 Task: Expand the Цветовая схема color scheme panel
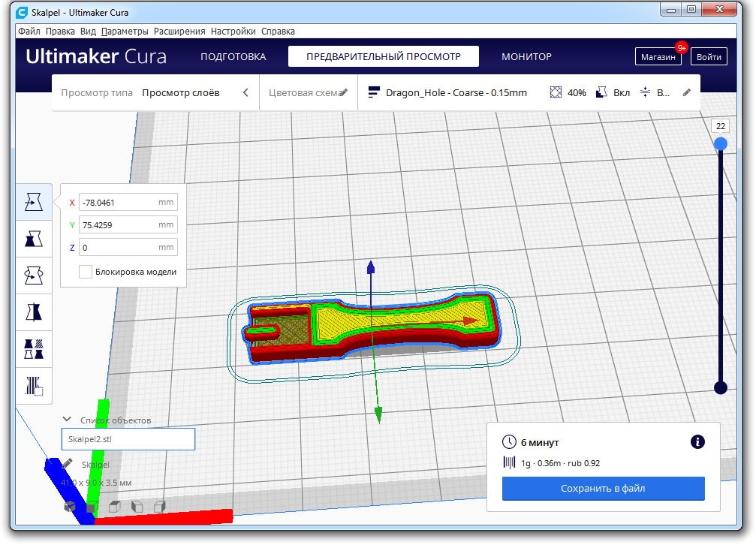308,92
